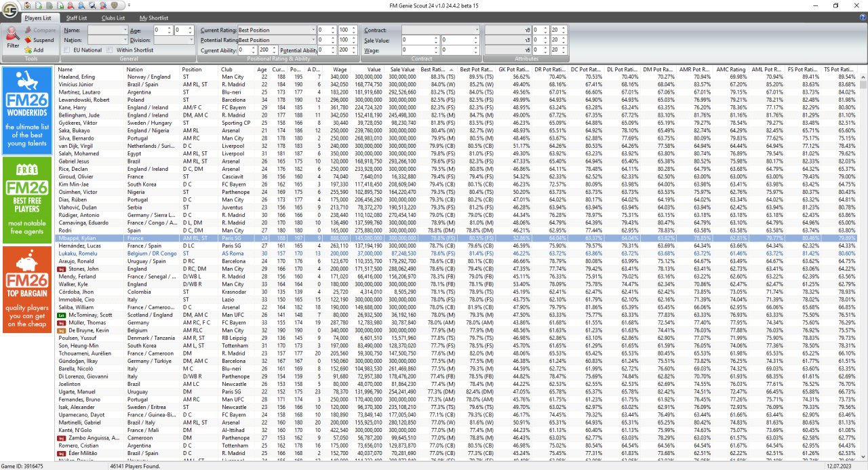Click the blue person search icon
Image resolution: width=868 pixels, height=470 pixels.
(x=81, y=5)
